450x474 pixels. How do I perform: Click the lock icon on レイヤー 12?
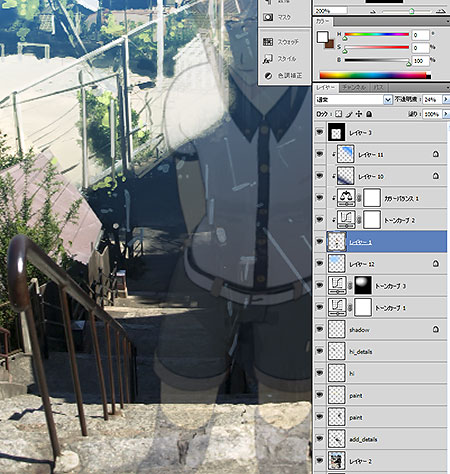436,264
